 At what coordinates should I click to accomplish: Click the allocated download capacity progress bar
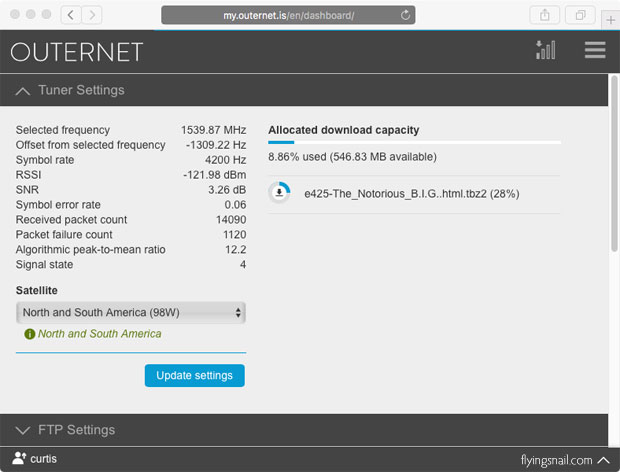pyautogui.click(x=414, y=142)
